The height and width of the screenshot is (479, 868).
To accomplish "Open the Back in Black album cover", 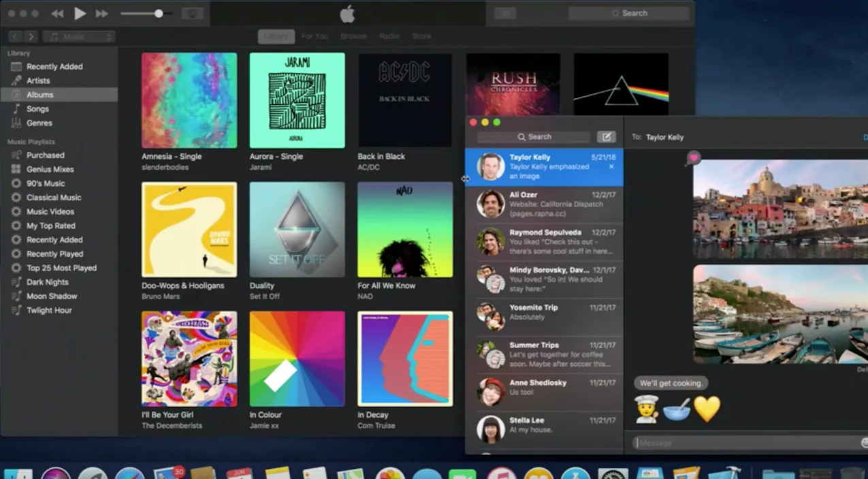I will [405, 100].
